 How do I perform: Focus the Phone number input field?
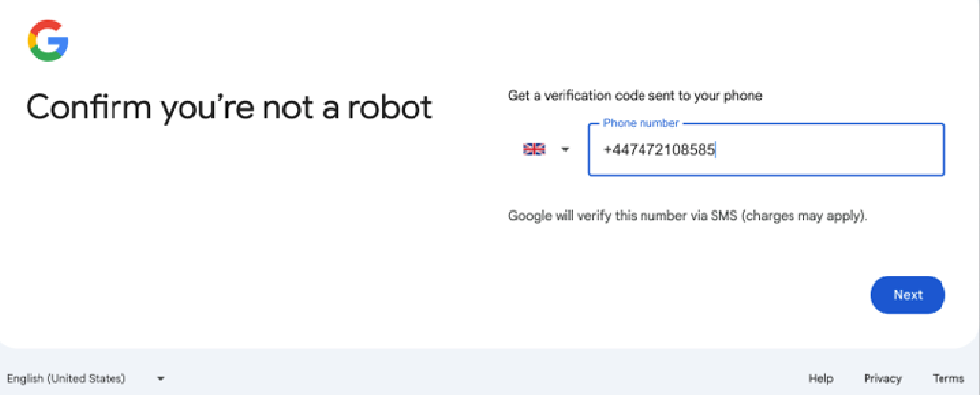766,150
